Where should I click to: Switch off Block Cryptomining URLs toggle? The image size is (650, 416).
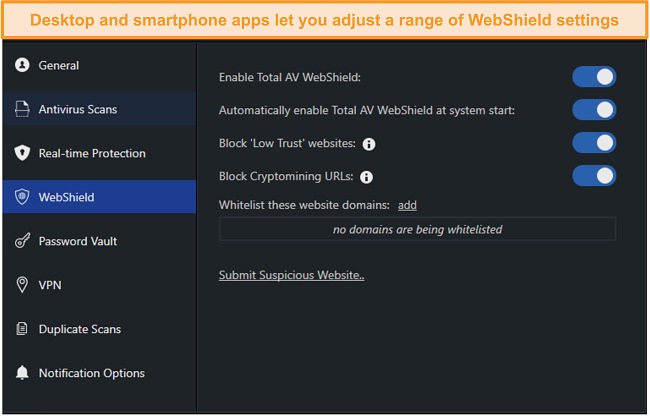[594, 176]
